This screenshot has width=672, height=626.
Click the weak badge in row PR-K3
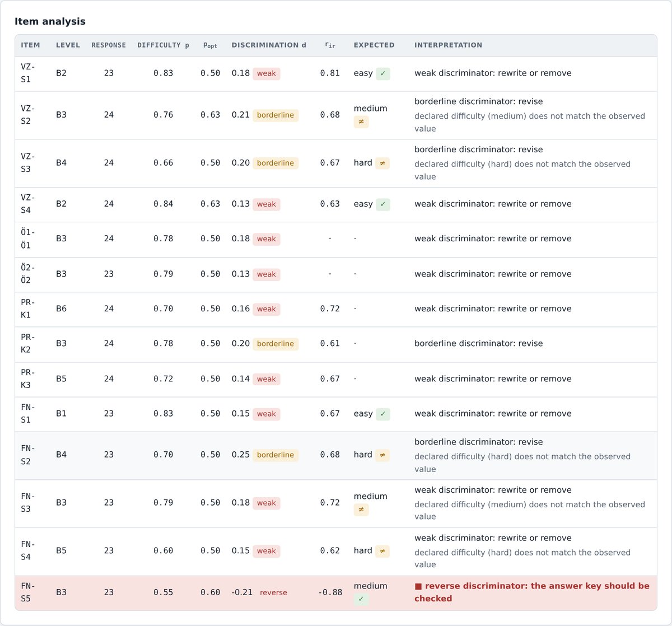tap(267, 379)
